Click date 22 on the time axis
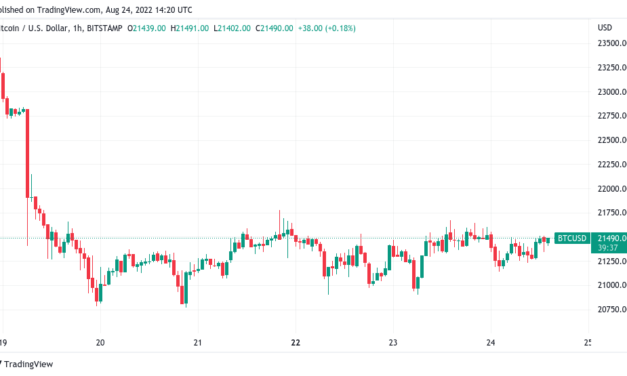 [x=296, y=343]
